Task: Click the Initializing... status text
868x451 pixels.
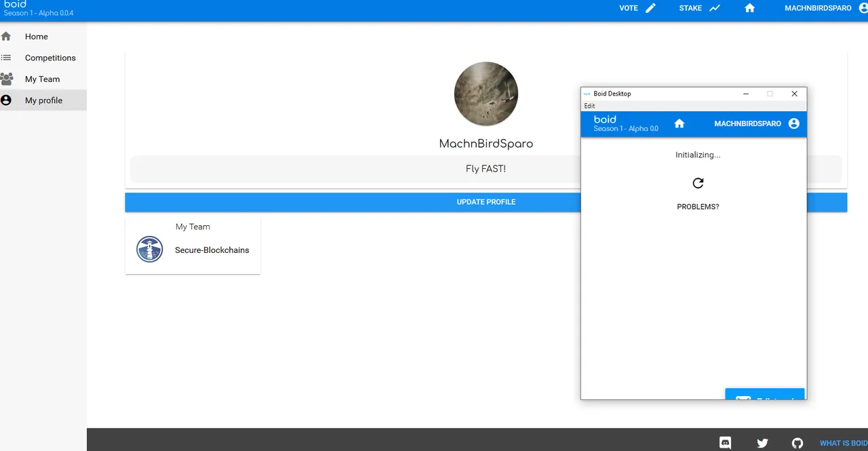Action: [698, 155]
